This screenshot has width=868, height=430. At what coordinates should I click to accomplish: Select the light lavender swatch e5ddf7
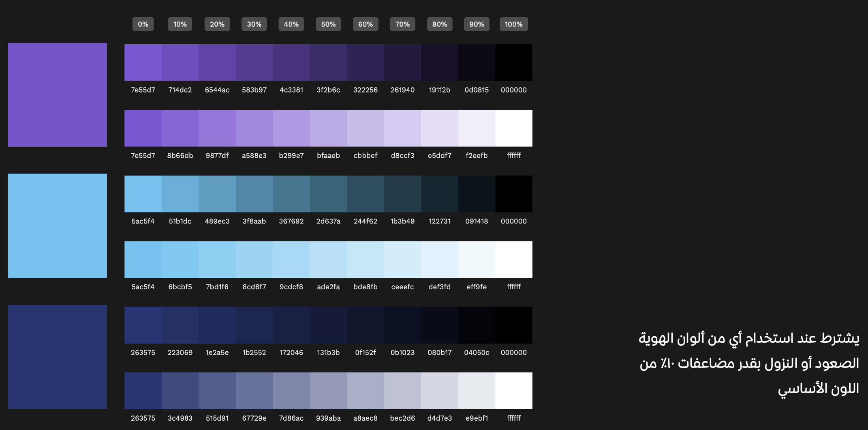pyautogui.click(x=440, y=128)
